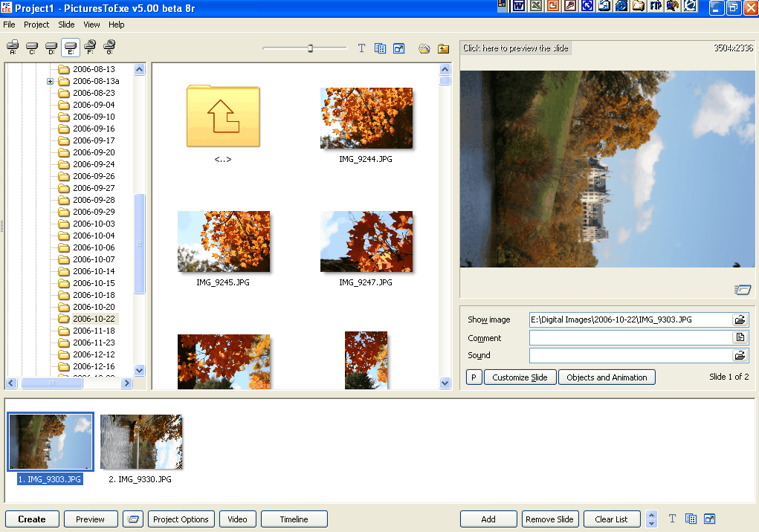The width and height of the screenshot is (759, 532).
Task: Browse for image file next to Show image
Action: [740, 319]
